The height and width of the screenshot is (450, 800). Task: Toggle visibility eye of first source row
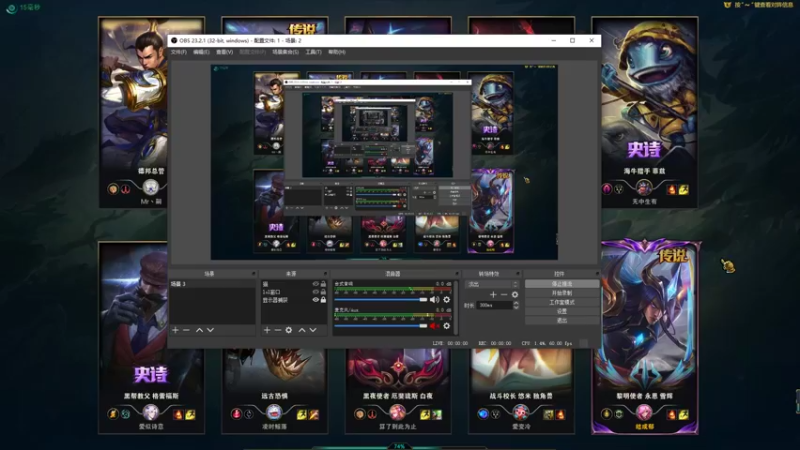tap(315, 284)
